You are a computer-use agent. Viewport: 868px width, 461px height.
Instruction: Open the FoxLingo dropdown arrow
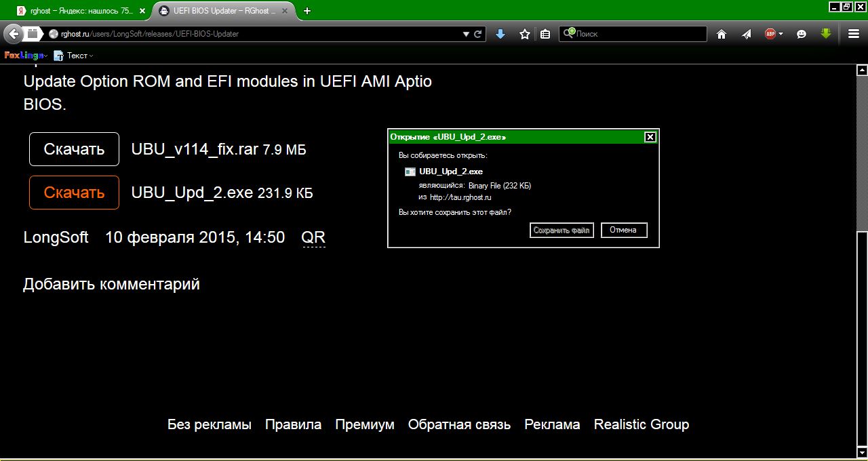pos(46,56)
